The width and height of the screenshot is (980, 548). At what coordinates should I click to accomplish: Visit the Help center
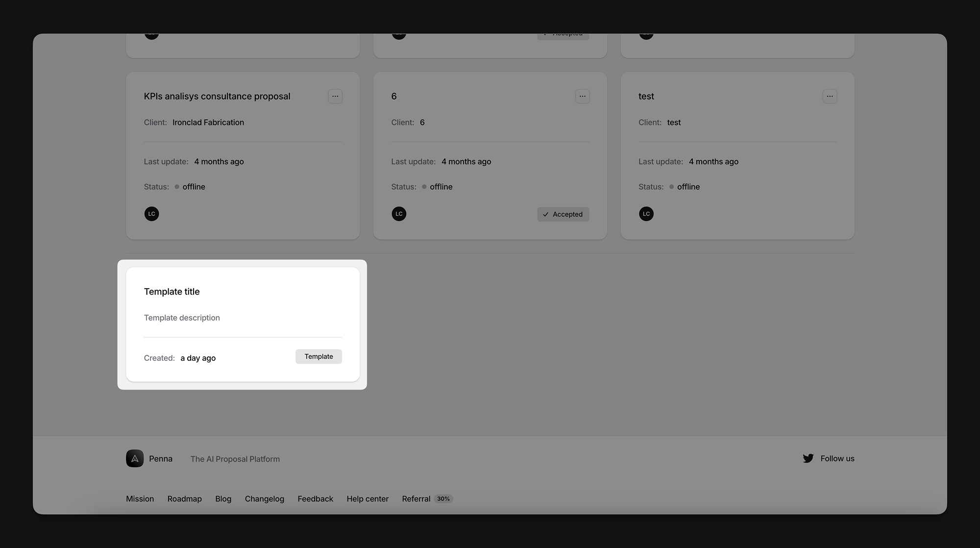coord(367,498)
